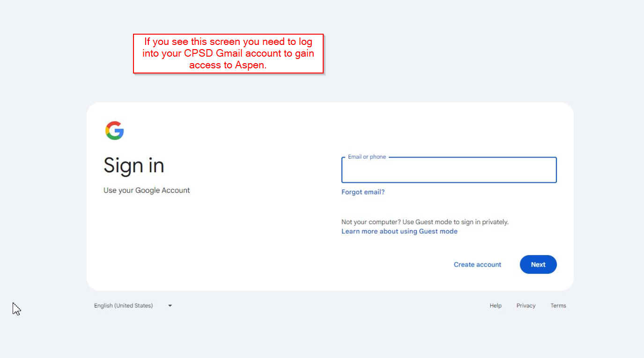The width and height of the screenshot is (644, 358).
Task: Click the Google G logo
Action: click(114, 131)
